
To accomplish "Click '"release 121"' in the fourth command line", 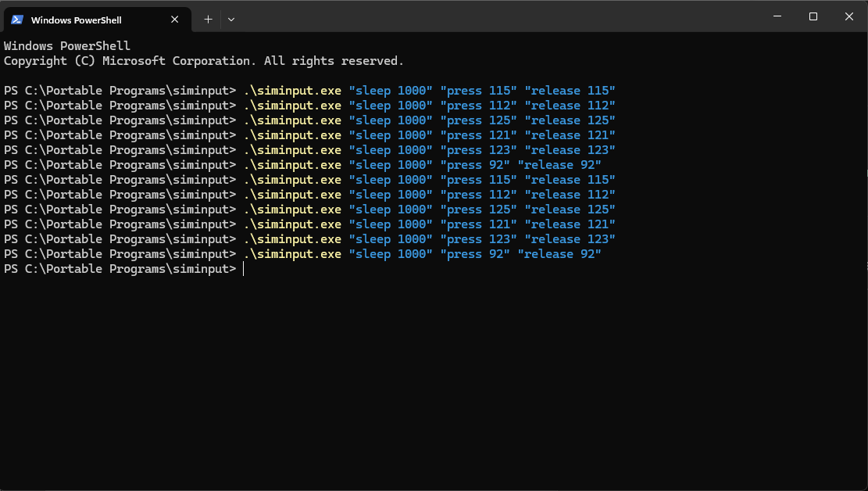I will (x=570, y=135).
